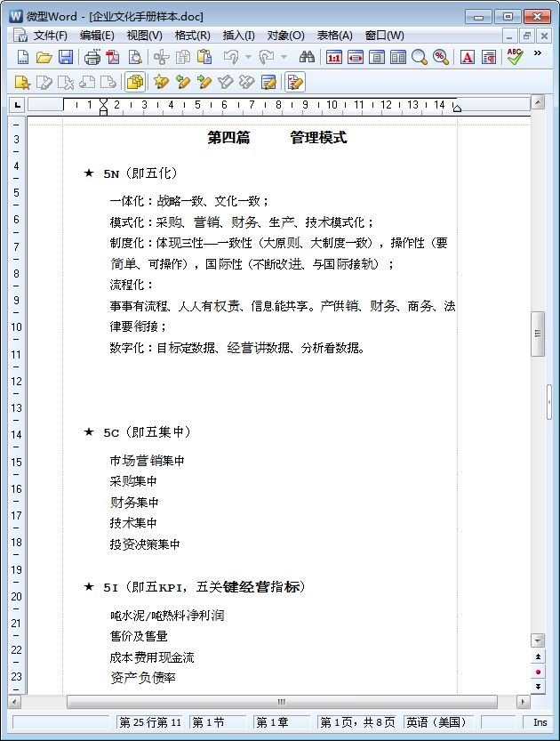This screenshot has width=560, height=741.
Task: Click the notepad with pencil icon
Action: (x=268, y=82)
